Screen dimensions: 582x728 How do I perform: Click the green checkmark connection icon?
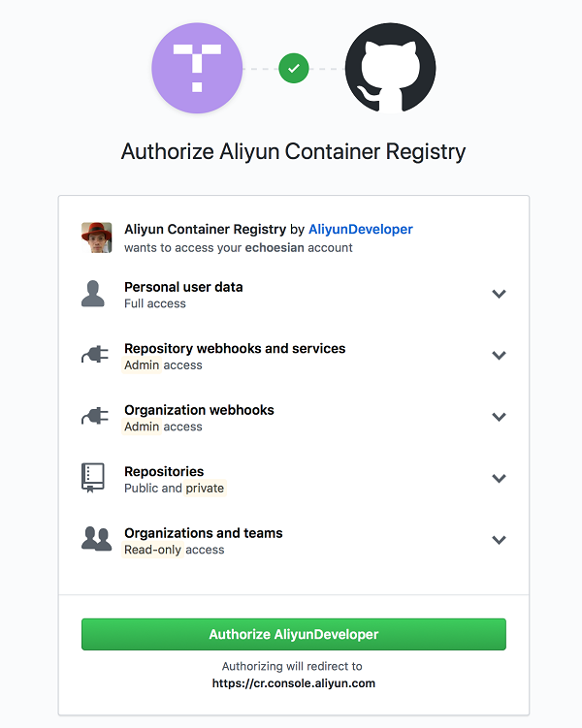click(x=293, y=68)
